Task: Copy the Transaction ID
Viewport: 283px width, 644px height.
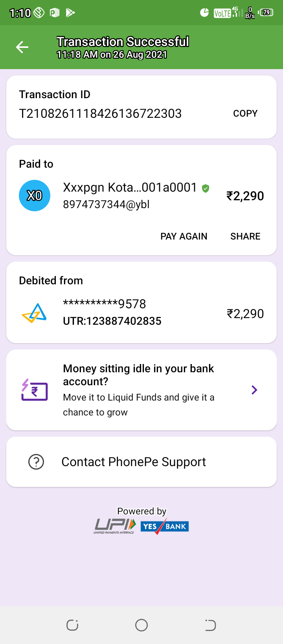Action: tap(245, 113)
